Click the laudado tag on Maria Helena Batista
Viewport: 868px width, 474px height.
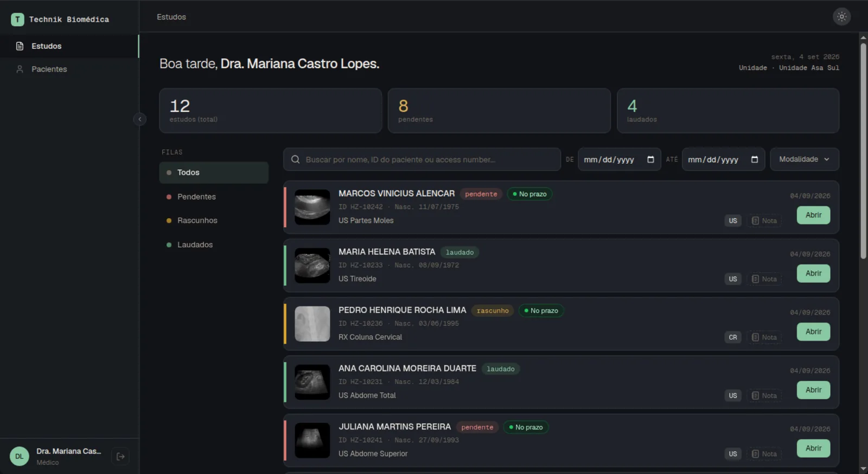459,252
